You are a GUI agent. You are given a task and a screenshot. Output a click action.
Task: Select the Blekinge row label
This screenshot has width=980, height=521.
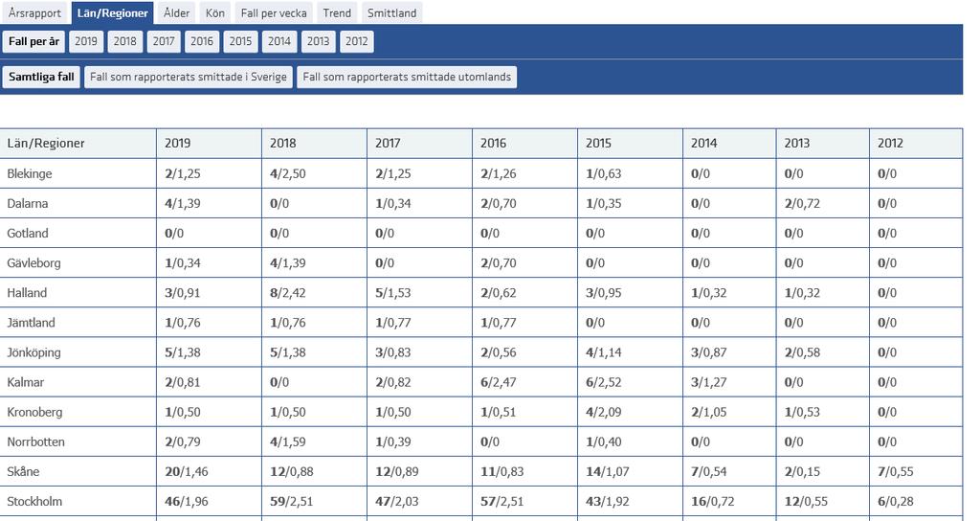pyautogui.click(x=30, y=174)
